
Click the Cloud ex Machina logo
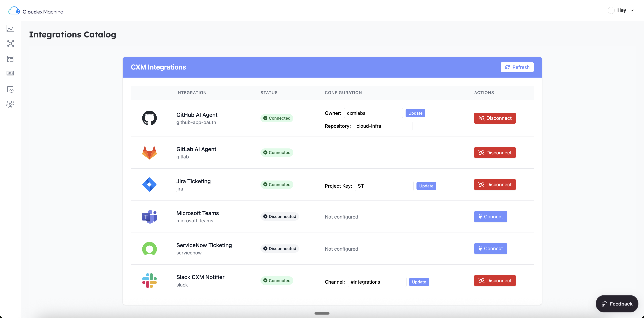[x=36, y=11]
